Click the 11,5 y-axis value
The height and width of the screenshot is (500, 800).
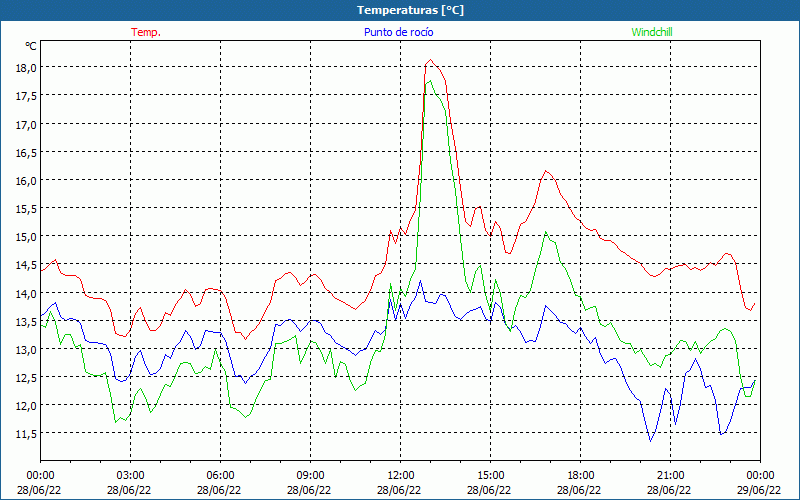point(25,434)
